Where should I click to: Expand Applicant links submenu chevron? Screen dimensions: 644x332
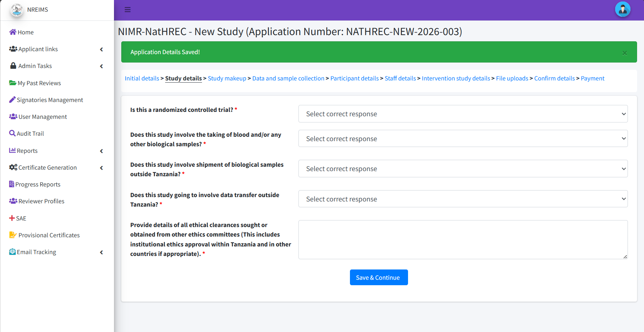coord(102,49)
